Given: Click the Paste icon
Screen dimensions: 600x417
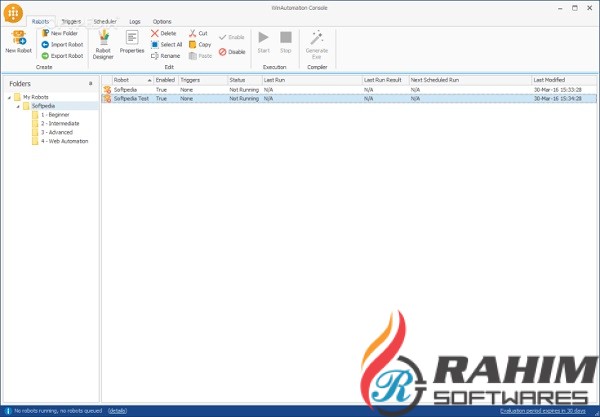Looking at the screenshot, I should (x=192, y=56).
